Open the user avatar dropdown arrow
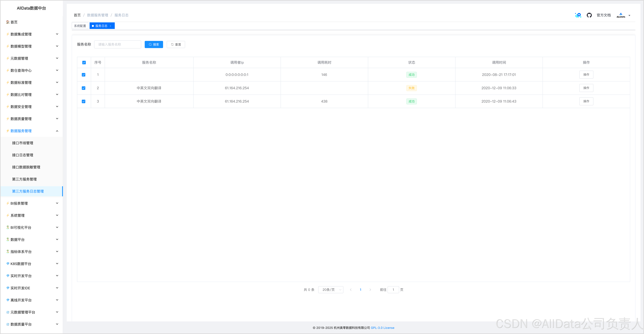644x334 pixels. 629,15
